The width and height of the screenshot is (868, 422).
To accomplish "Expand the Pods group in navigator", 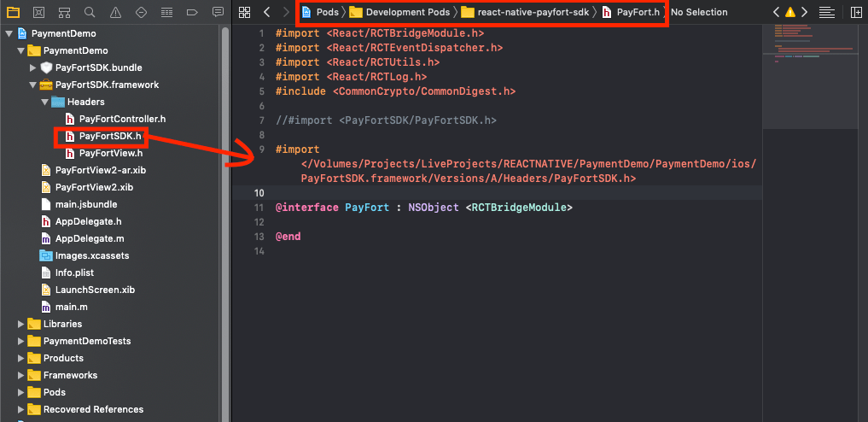I will [x=21, y=392].
